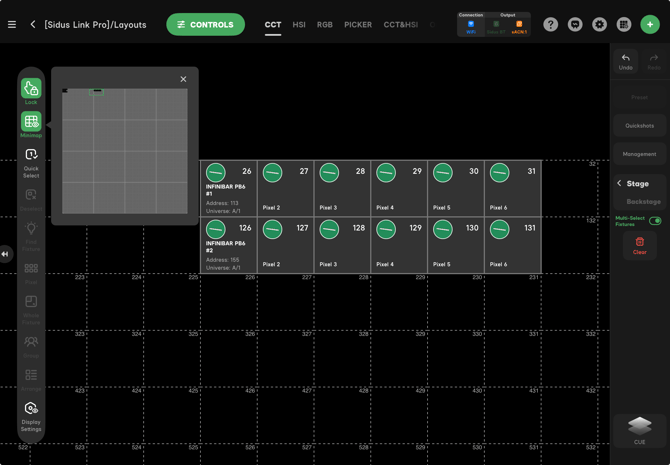The height and width of the screenshot is (465, 670).
Task: Toggle the Lock tool in left sidebar
Action: (x=31, y=90)
